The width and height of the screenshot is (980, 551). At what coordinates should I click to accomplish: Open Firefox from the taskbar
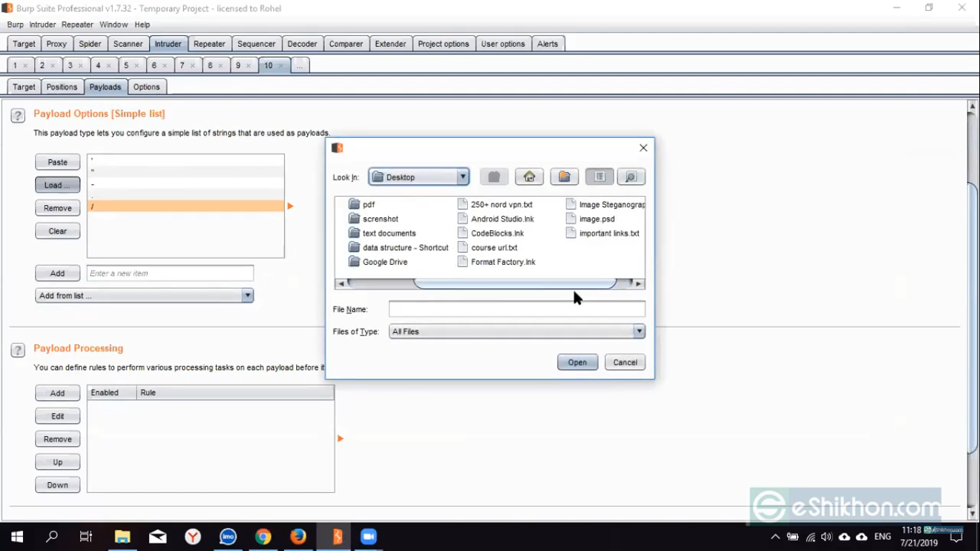tap(298, 537)
